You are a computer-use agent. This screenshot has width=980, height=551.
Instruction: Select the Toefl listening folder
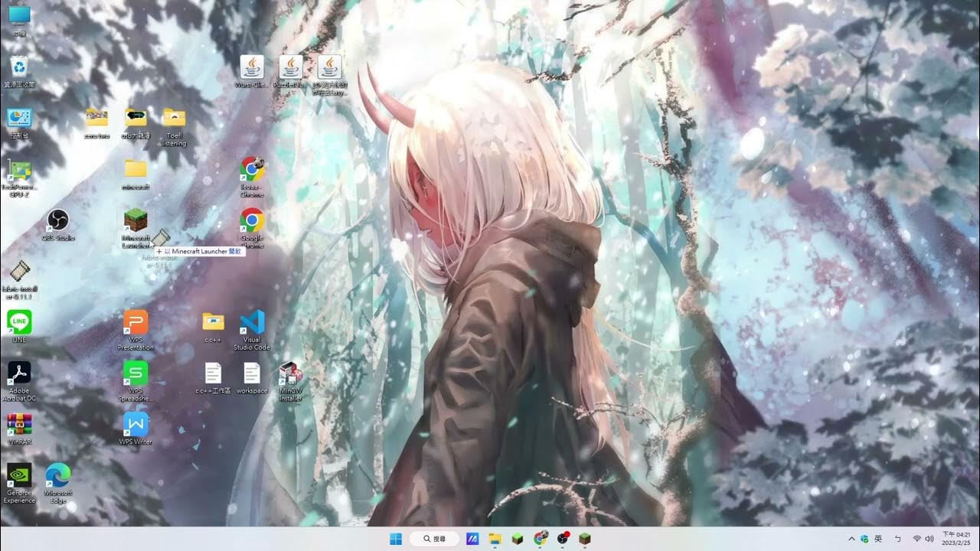[174, 126]
